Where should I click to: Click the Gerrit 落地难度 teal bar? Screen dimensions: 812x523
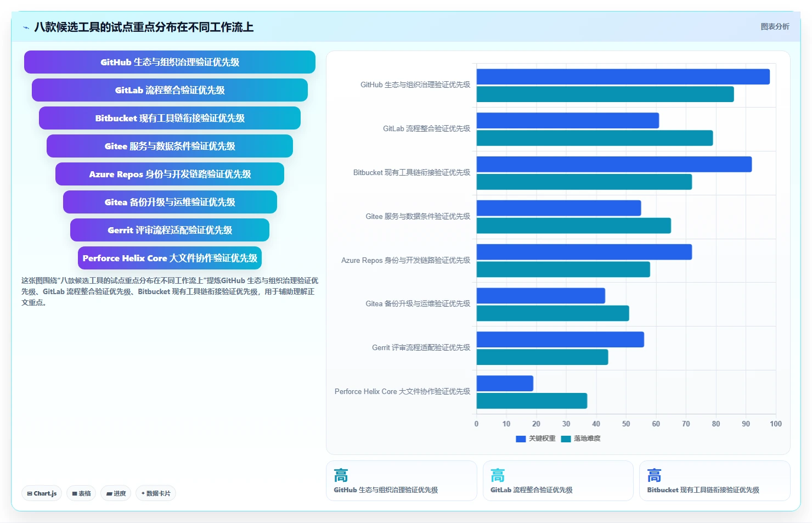pos(543,357)
